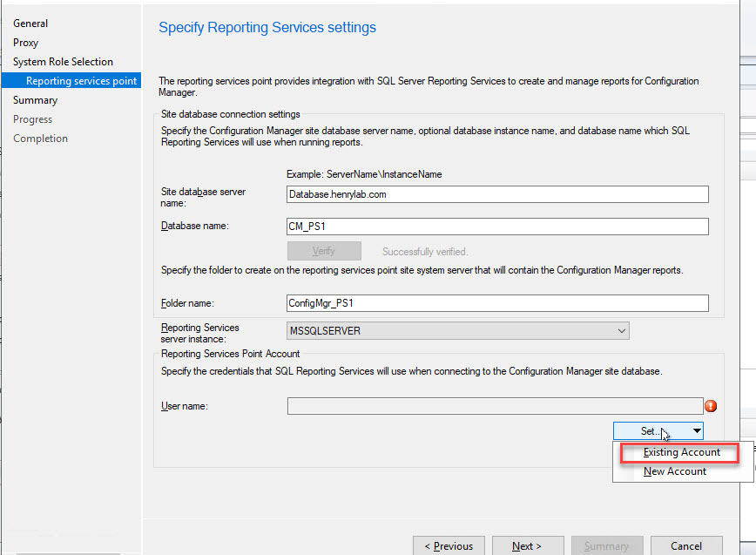Select Progress in the wizard sidebar
Image resolution: width=756 pixels, height=555 pixels.
coord(32,119)
